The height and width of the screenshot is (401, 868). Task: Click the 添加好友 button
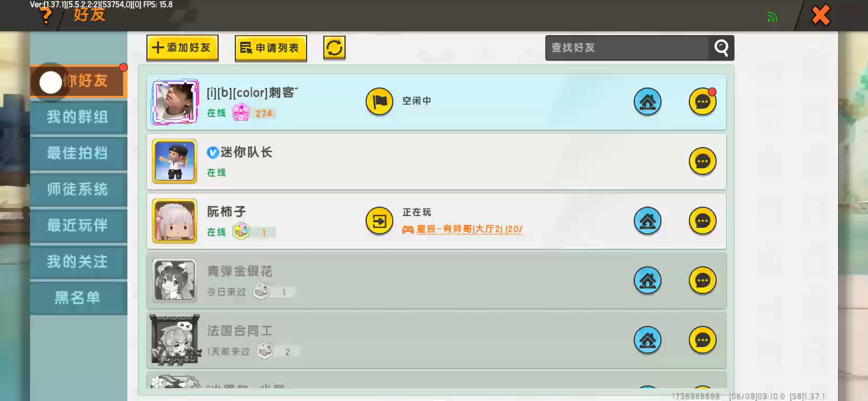click(183, 48)
